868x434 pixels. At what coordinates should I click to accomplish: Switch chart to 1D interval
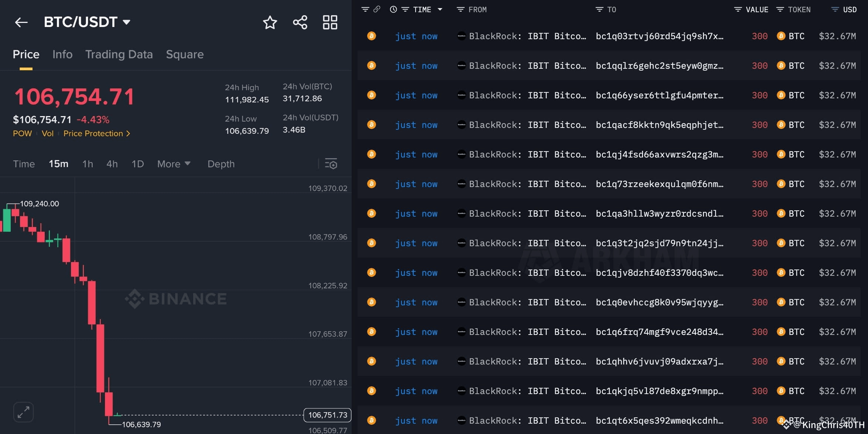click(x=137, y=164)
